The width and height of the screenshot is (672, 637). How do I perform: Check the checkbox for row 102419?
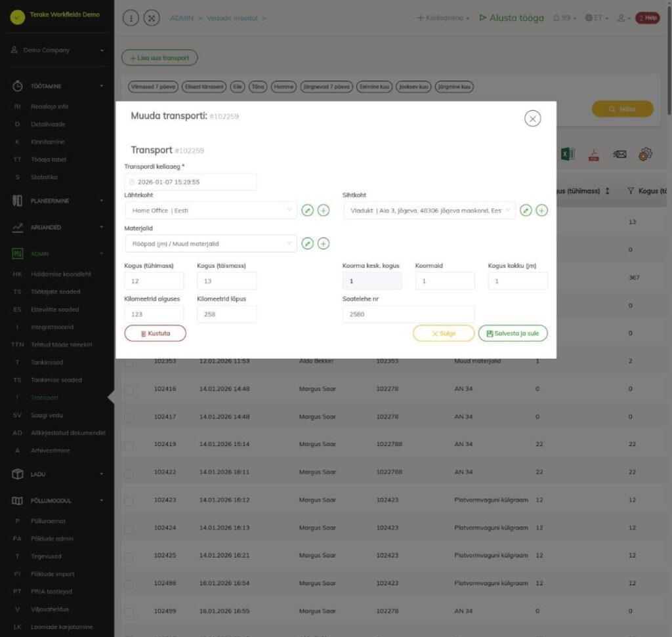tap(129, 445)
